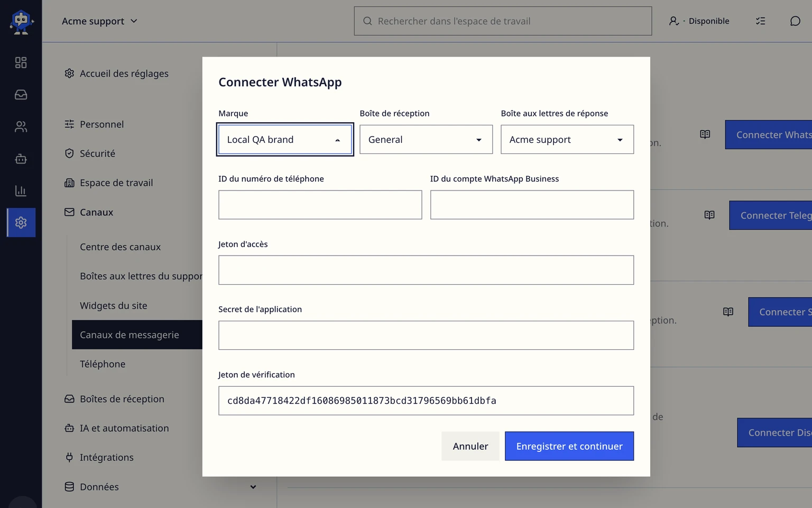Image resolution: width=812 pixels, height=508 pixels.
Task: Open the reports bar chart icon
Action: [x=21, y=190]
